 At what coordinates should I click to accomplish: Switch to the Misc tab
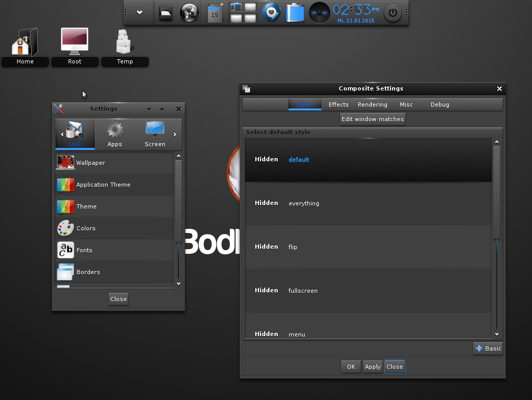[406, 105]
